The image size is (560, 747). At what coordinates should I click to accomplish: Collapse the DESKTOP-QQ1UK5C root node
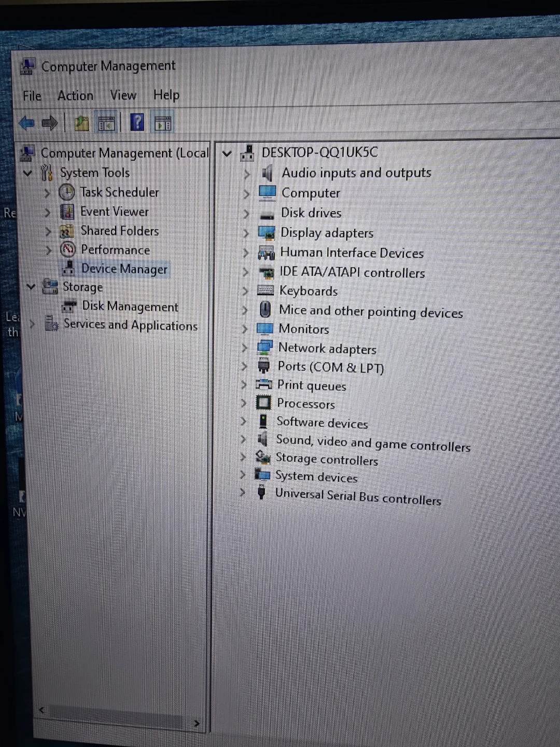tap(227, 154)
